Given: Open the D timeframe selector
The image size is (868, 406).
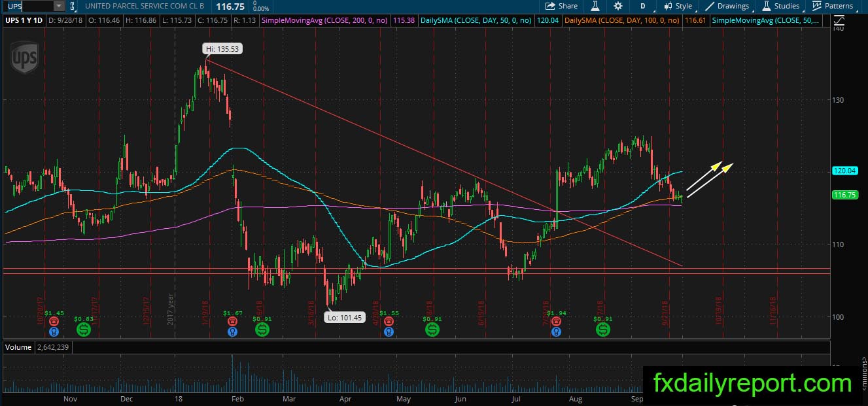Looking at the screenshot, I should (643, 6).
